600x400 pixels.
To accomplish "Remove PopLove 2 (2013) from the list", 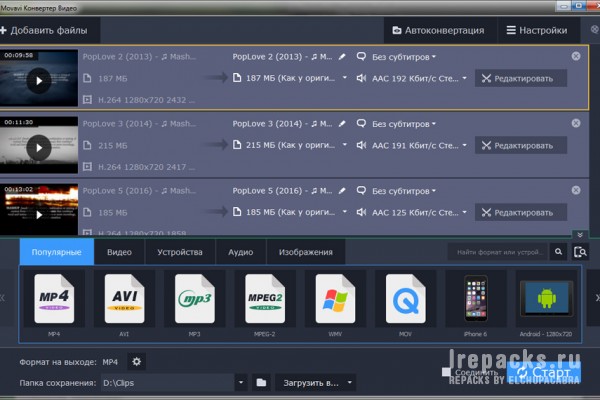I will 576,56.
